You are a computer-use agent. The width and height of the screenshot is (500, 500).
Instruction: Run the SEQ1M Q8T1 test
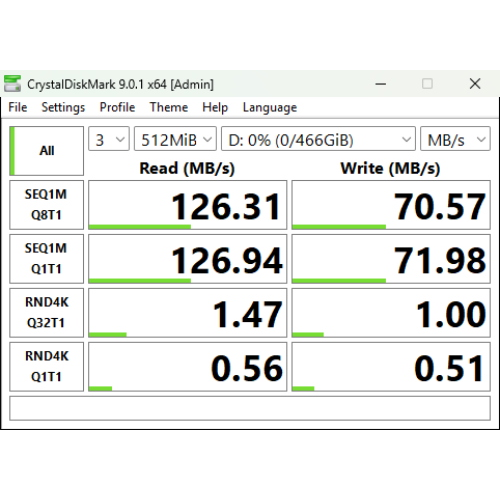coord(46,205)
